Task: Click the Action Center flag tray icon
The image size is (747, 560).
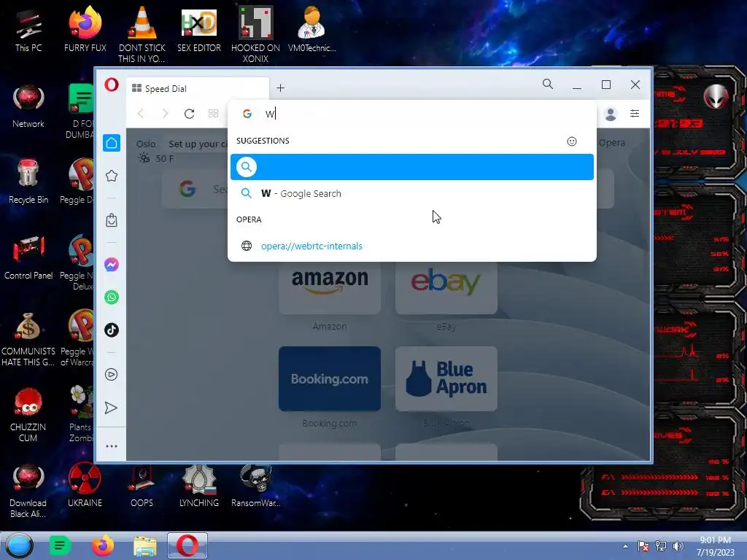Action: coord(643,546)
